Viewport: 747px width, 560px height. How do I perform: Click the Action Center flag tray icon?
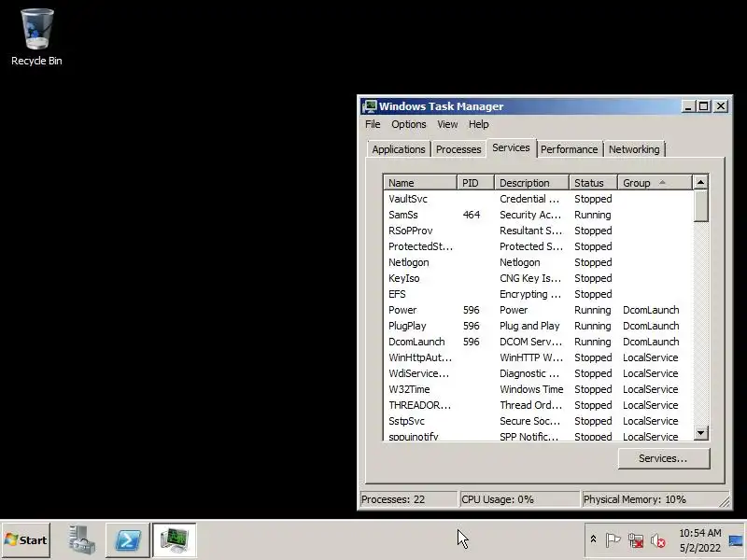[613, 540]
